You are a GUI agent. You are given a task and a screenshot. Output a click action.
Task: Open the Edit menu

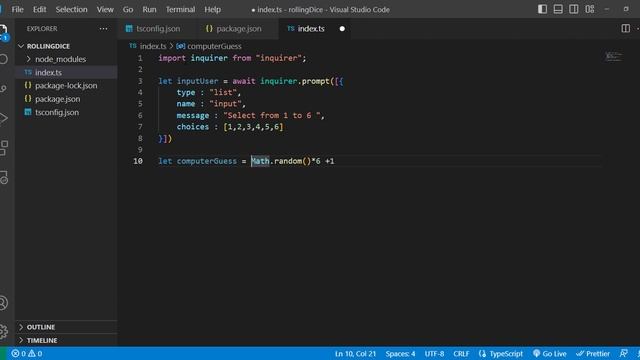(39, 9)
